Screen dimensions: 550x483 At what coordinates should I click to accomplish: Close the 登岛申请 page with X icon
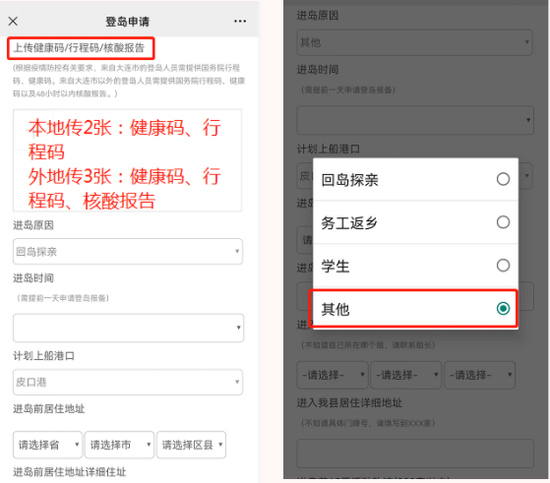tap(13, 21)
